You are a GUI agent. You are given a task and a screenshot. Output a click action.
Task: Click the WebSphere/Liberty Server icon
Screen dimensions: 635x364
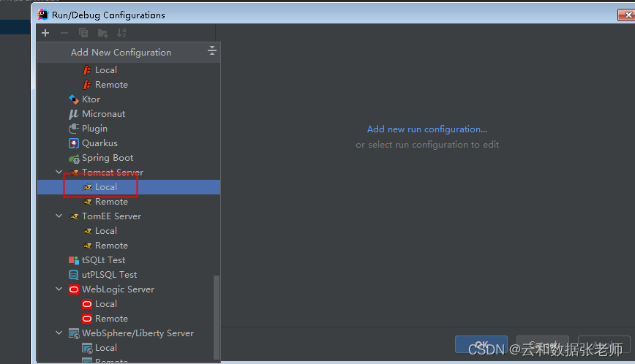click(x=74, y=333)
